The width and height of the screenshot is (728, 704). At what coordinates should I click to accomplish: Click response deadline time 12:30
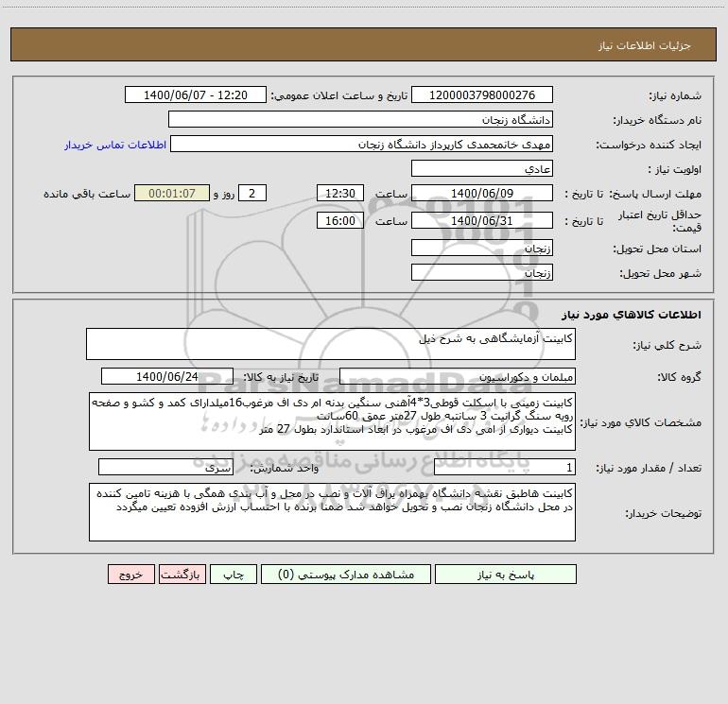point(340,193)
